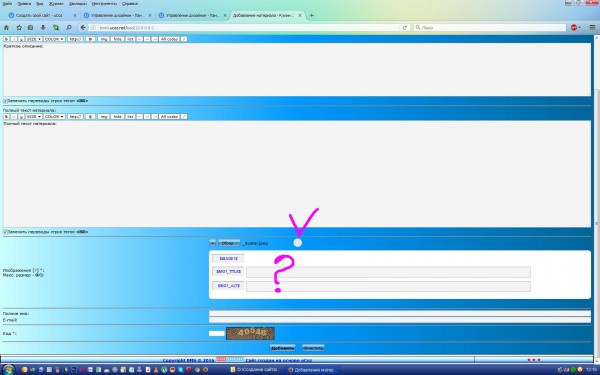
Task: Click the Обзор file browse button
Action: (229, 243)
